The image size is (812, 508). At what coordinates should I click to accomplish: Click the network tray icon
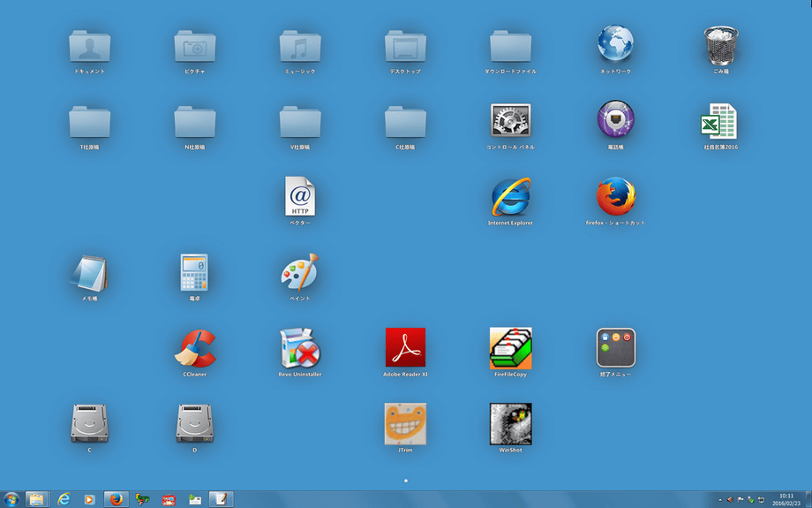[x=761, y=500]
